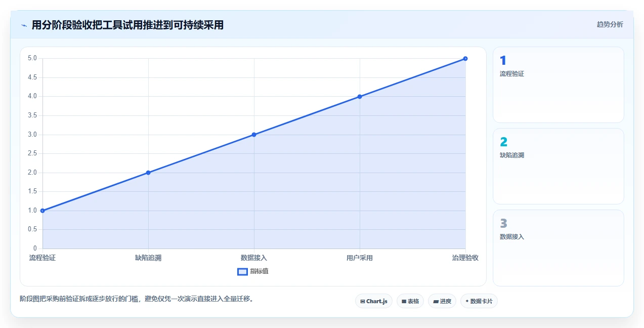The width and height of the screenshot is (644, 328).
Task: Click the x-axis label 治理验收
Action: click(x=465, y=258)
